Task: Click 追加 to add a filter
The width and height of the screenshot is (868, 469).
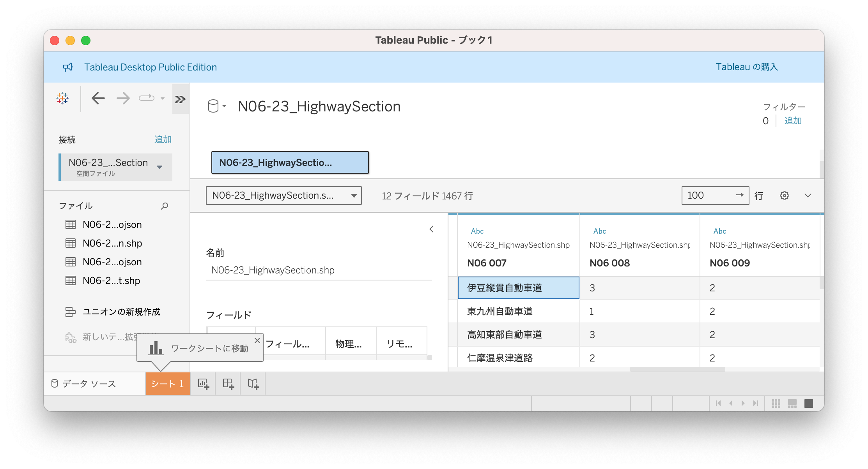Action: (x=793, y=121)
